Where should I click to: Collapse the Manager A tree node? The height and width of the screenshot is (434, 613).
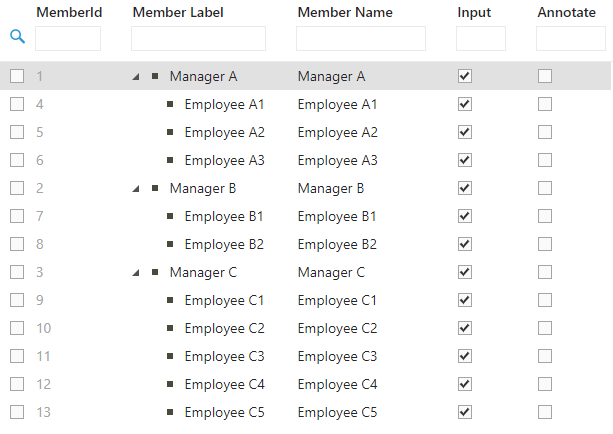[x=136, y=77]
